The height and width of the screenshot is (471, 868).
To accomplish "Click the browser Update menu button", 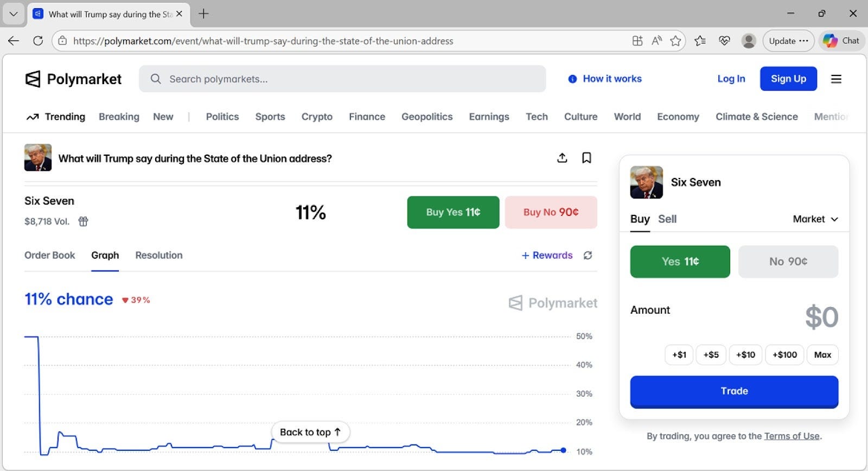I will (x=788, y=41).
